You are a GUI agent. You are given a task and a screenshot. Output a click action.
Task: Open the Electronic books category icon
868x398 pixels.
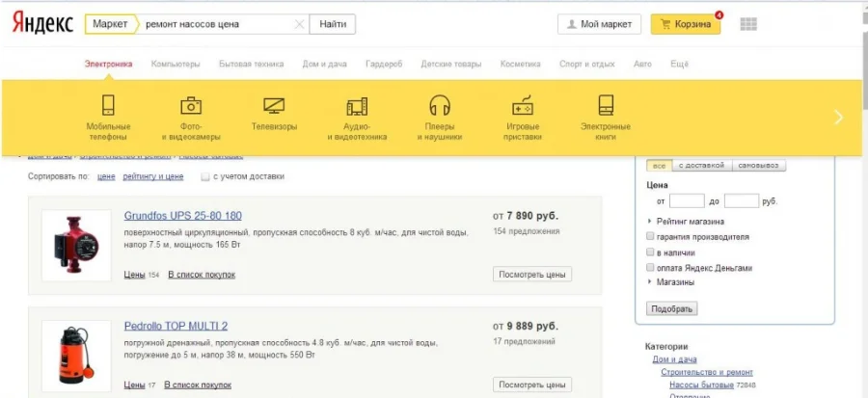click(606, 105)
